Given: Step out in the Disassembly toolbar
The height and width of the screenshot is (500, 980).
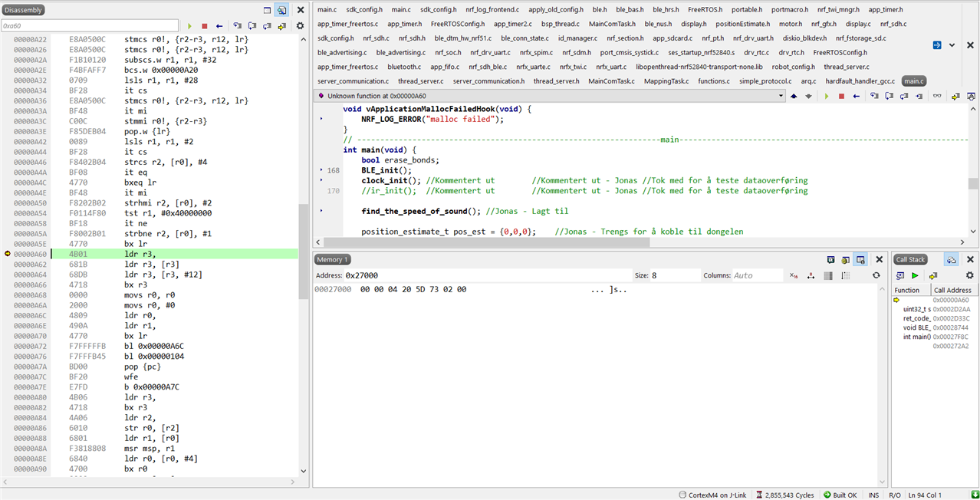Looking at the screenshot, I should point(267,26).
